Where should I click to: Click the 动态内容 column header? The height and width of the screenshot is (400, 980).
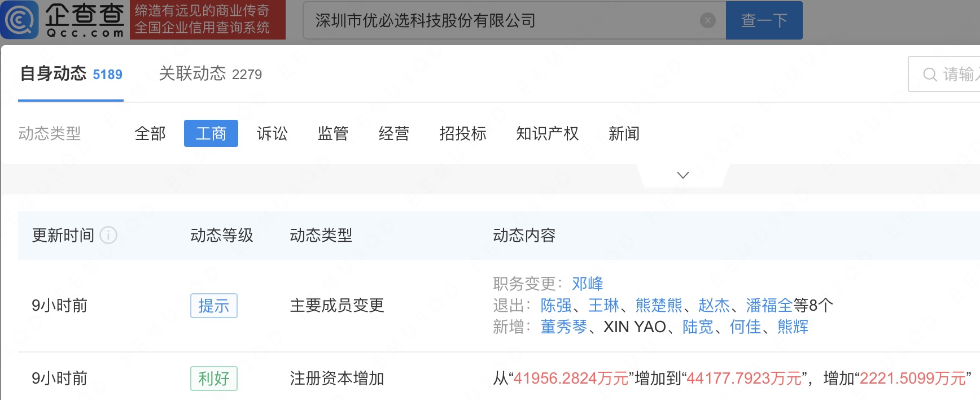point(524,235)
